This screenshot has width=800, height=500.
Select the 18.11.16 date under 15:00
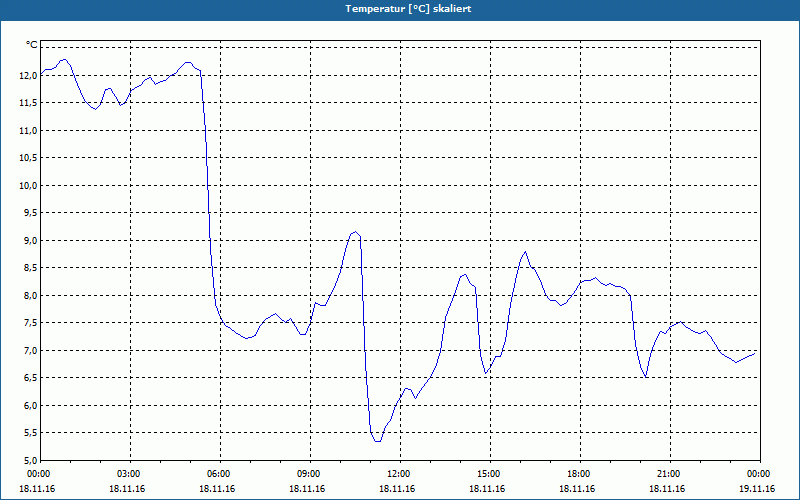(x=487, y=489)
